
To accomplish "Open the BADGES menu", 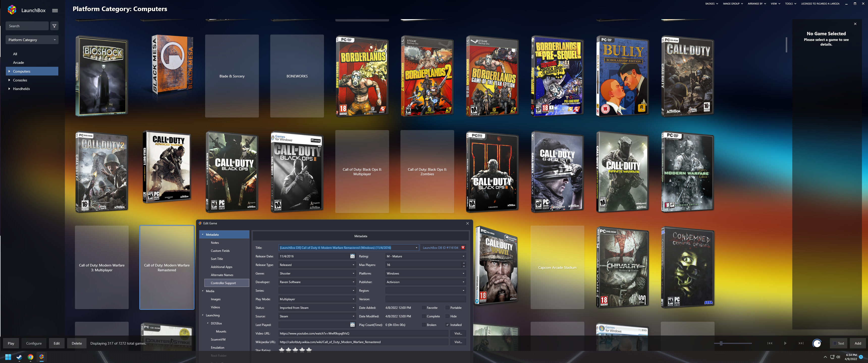I will [x=712, y=4].
